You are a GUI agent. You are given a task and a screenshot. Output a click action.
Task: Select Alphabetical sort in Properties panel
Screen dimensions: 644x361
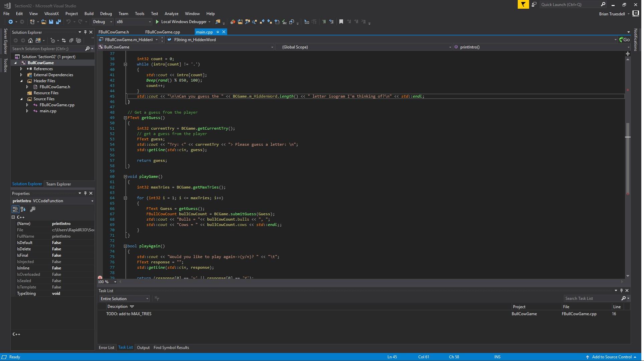[x=23, y=209]
